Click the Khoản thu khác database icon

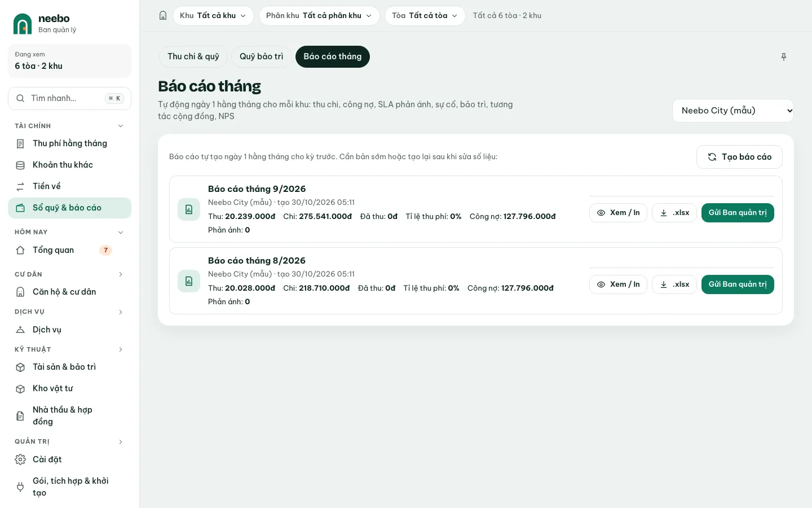(x=20, y=165)
